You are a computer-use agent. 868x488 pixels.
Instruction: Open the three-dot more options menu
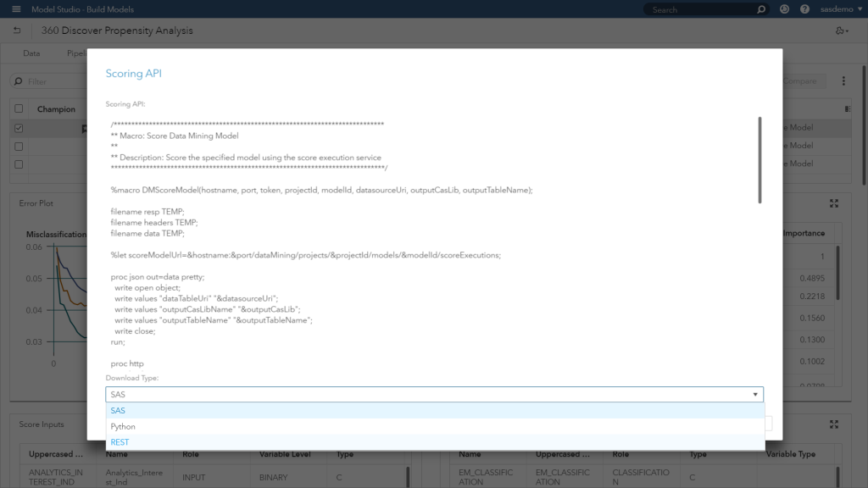843,81
